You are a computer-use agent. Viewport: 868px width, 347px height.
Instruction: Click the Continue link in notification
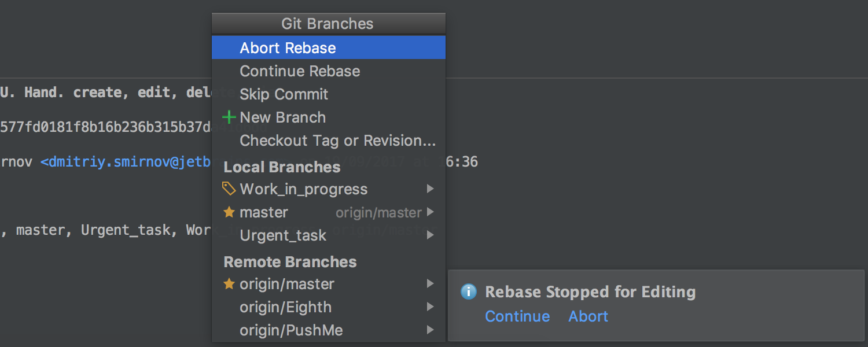tap(517, 316)
